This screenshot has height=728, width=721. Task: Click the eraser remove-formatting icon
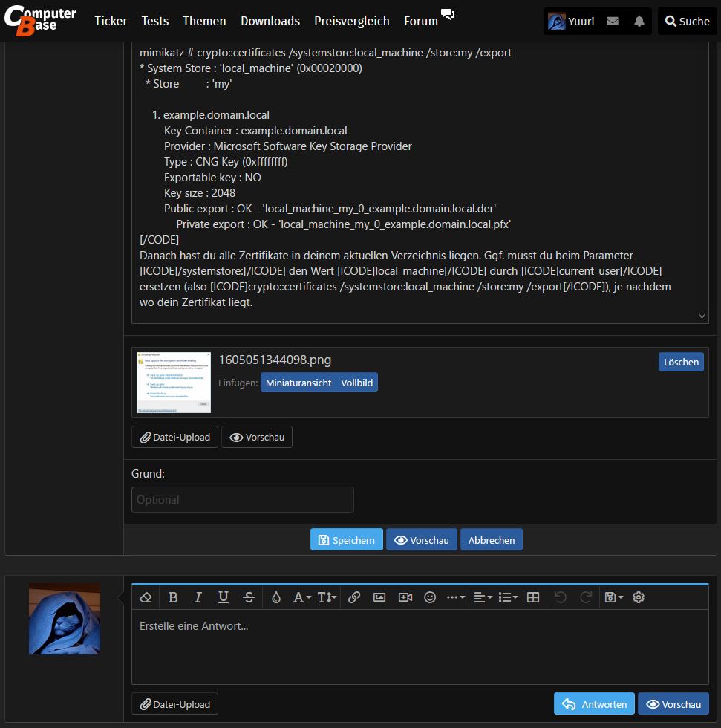coord(146,597)
